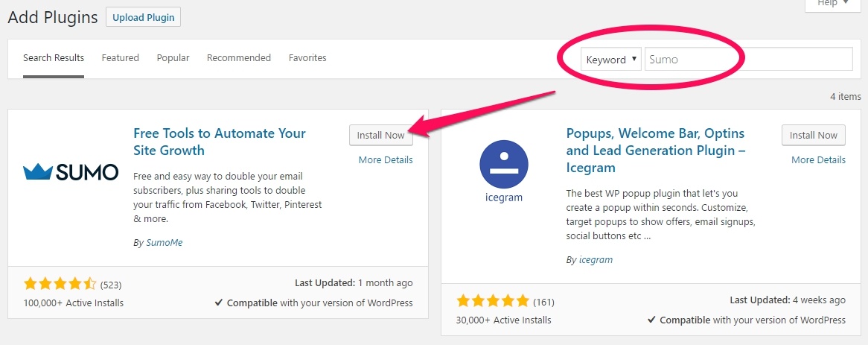Switch to the Featured tab
This screenshot has height=345, width=868.
click(120, 57)
